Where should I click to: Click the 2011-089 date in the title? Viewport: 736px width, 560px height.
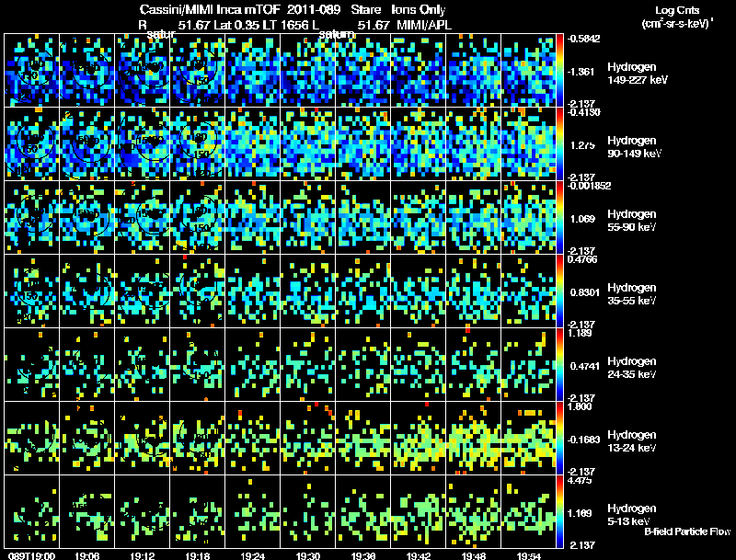click(x=314, y=9)
